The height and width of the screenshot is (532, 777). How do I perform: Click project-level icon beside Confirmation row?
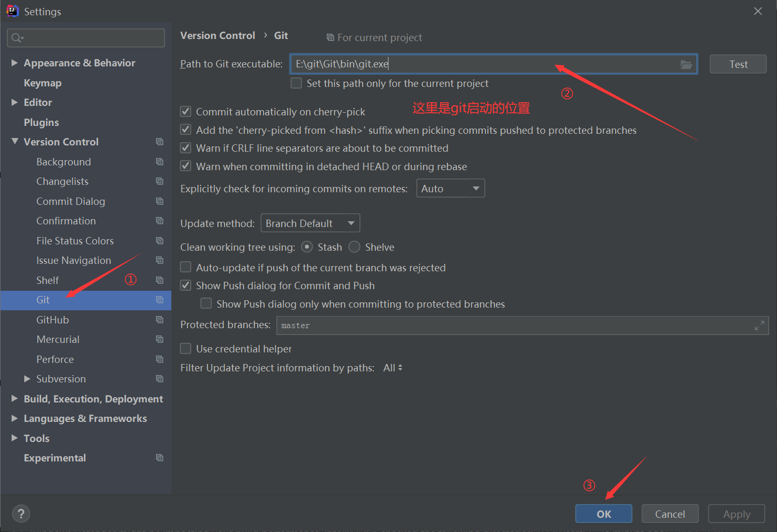[160, 221]
